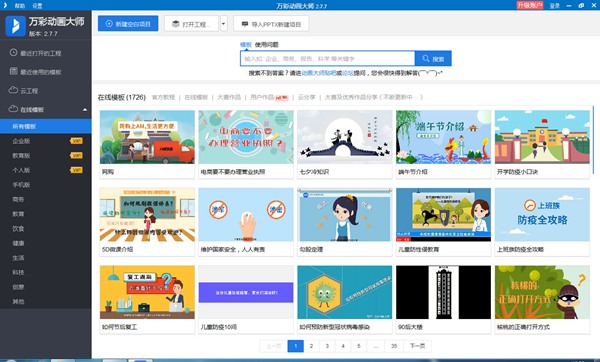Go to page 2 of templates
The image size is (600, 362).
[311, 346]
